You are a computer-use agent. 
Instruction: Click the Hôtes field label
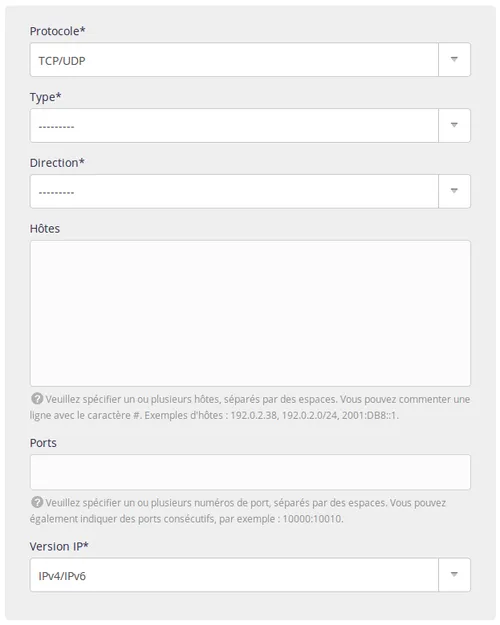pyautogui.click(x=45, y=228)
